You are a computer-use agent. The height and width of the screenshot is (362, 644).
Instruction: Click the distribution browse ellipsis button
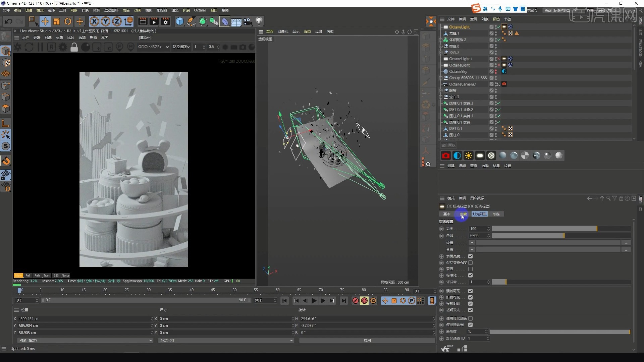click(x=626, y=249)
